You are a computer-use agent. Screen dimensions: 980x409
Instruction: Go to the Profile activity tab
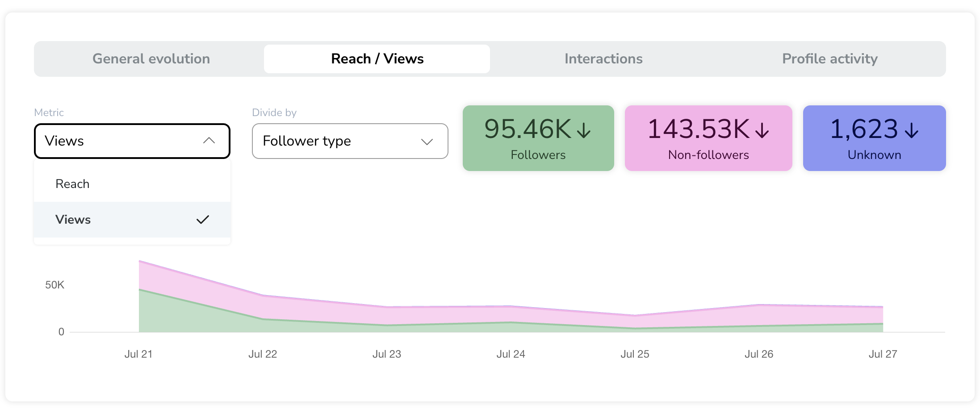coord(830,59)
